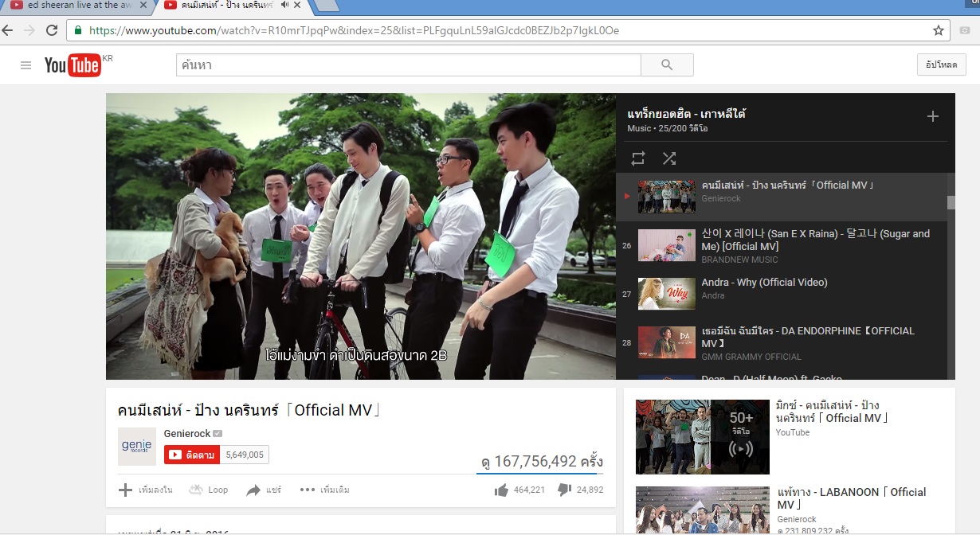980x535 pixels.
Task: Open the Genierock channel avatar
Action: tap(137, 447)
